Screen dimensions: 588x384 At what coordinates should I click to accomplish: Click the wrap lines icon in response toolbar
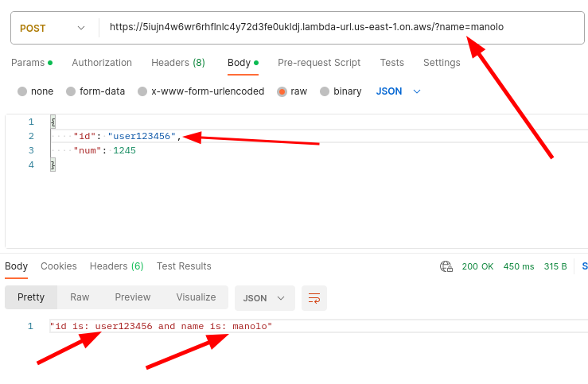[314, 298]
